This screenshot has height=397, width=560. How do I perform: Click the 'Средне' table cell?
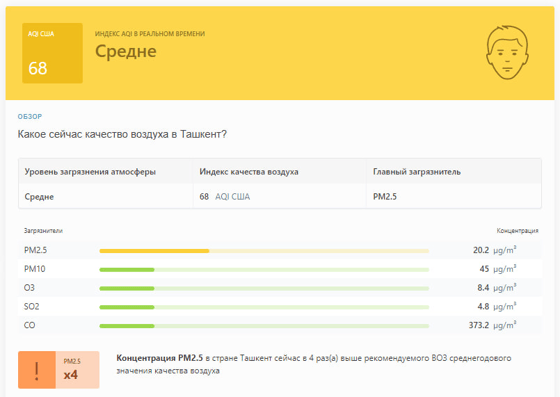tap(39, 197)
